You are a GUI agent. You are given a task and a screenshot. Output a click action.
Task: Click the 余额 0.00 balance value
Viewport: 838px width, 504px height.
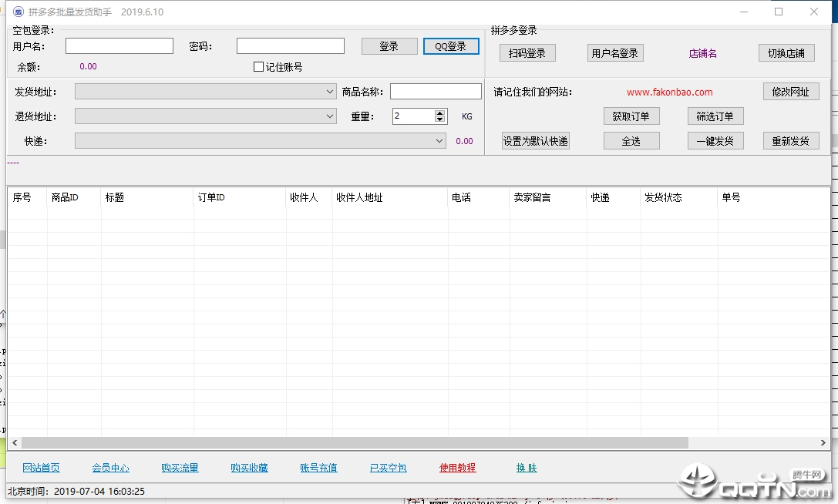pos(88,66)
